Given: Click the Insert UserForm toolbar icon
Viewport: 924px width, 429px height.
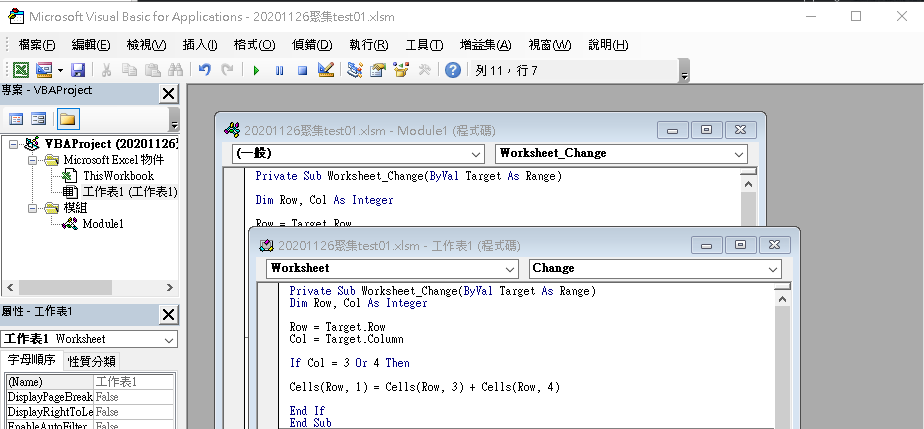Looking at the screenshot, I should (x=44, y=70).
